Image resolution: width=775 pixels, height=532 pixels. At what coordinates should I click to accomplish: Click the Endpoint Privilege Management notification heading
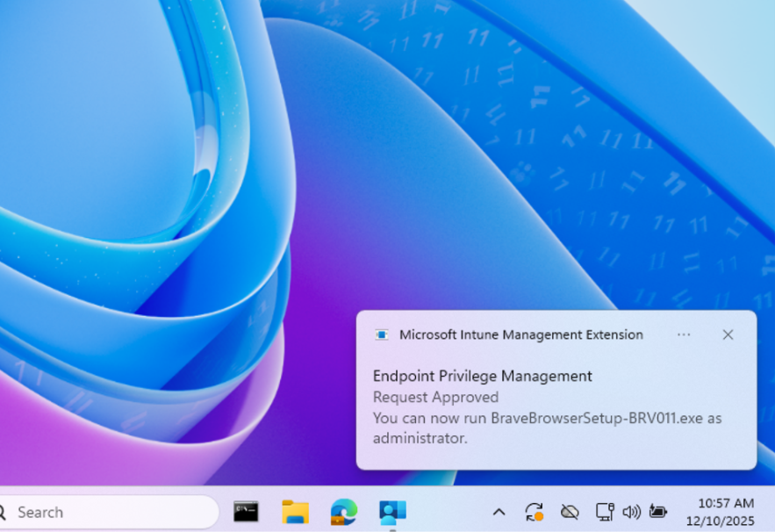pyautogui.click(x=482, y=376)
